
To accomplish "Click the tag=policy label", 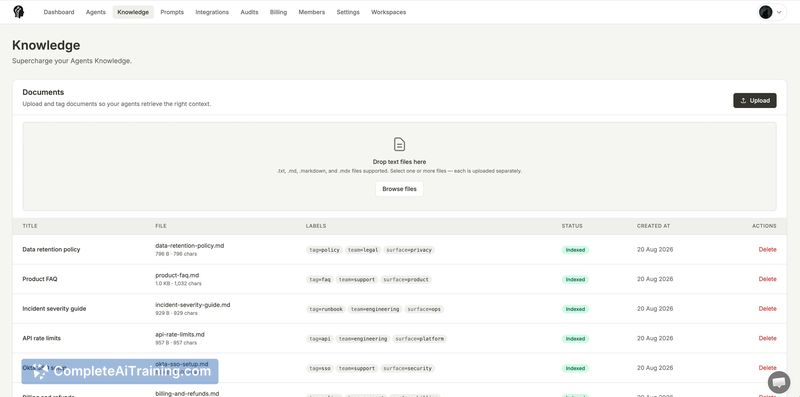I will tap(324, 250).
